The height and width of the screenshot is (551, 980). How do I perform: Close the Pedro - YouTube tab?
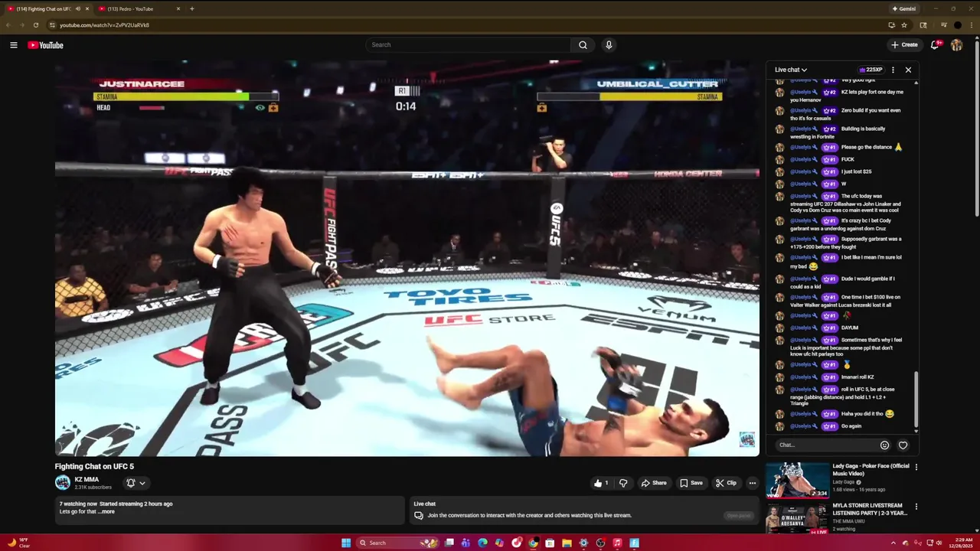(x=178, y=8)
